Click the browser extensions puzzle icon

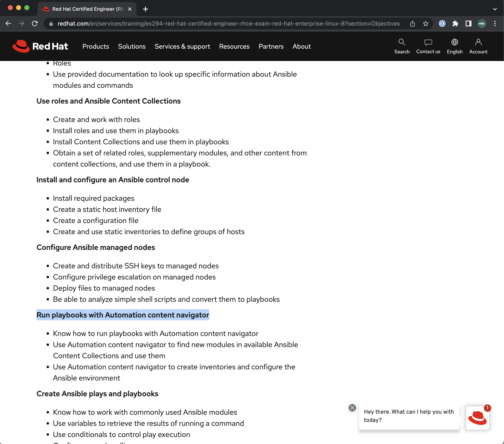point(456,23)
